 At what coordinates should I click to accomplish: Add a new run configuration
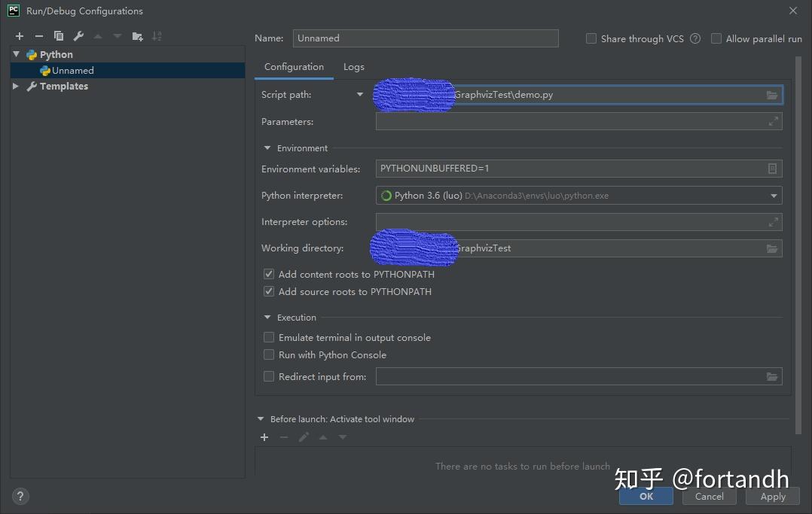(19, 35)
